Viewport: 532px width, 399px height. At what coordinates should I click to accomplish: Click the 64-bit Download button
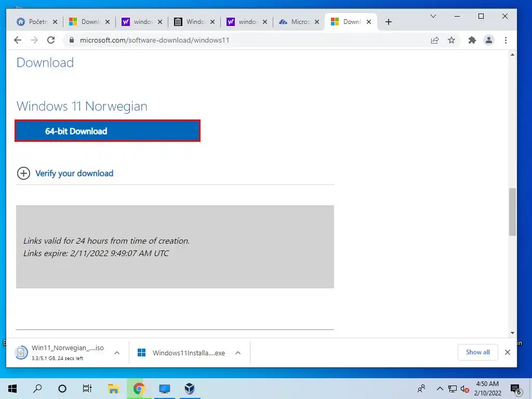pos(108,131)
